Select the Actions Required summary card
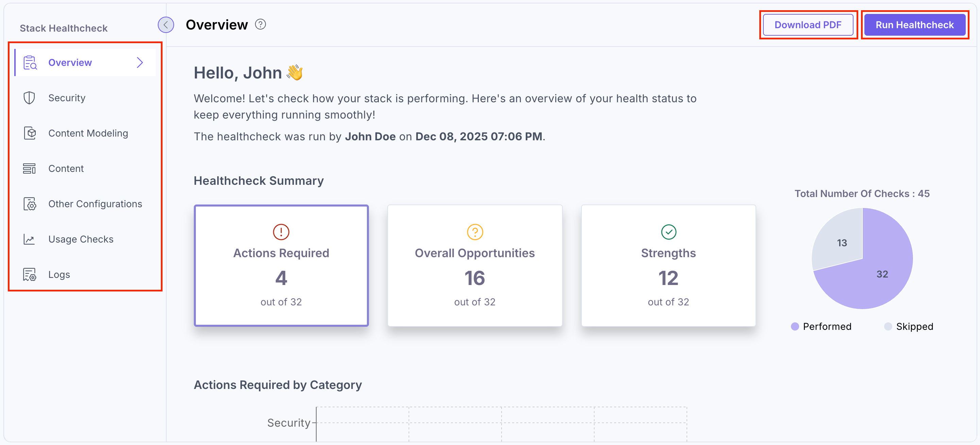 (x=281, y=265)
